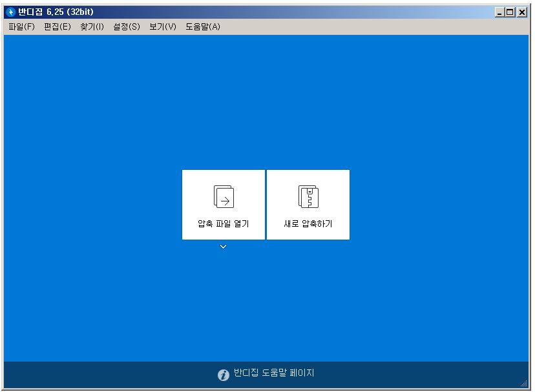Click the 새로 압축하기 label
The width and height of the screenshot is (535, 392).
pos(308,224)
